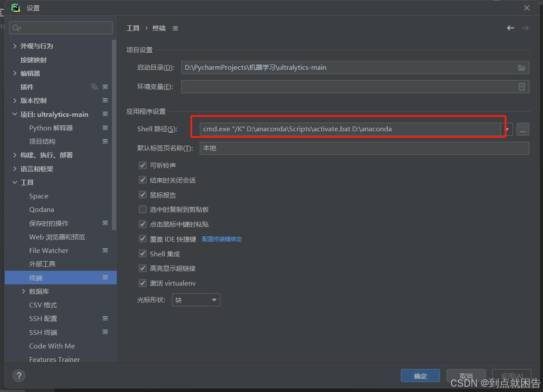Screen dimensions: 543x392
Task: Toggle the 可听铃声 checkbox
Action: point(143,165)
